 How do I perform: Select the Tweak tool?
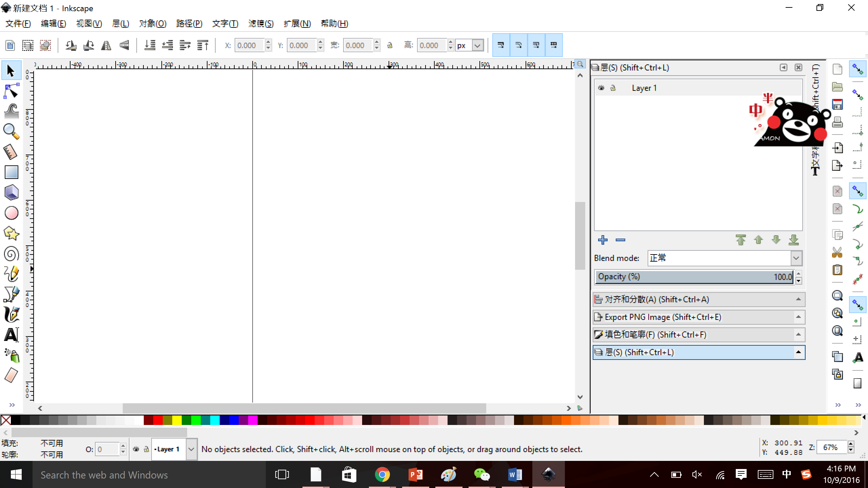[x=11, y=111]
